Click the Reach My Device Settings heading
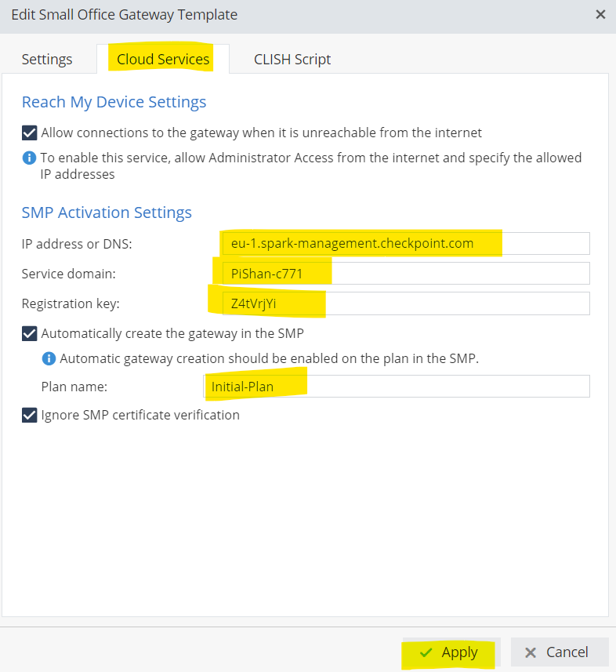Screen dimensions: 616x672 (x=114, y=102)
